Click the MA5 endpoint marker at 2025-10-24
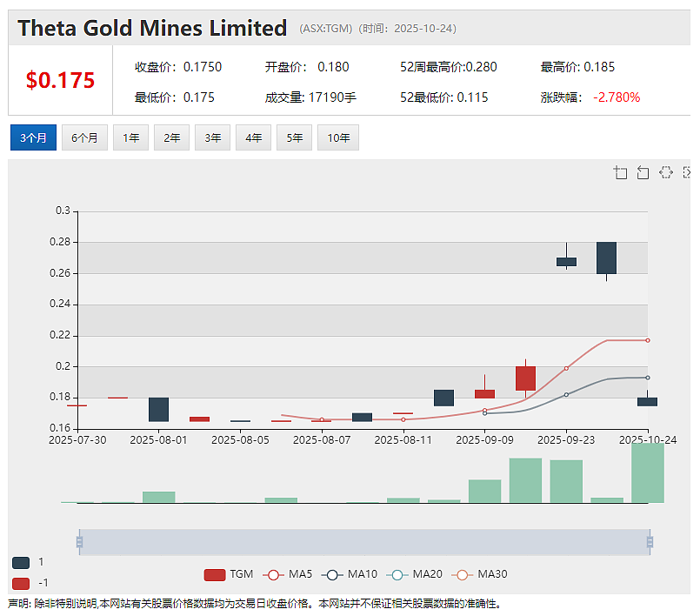 [648, 340]
